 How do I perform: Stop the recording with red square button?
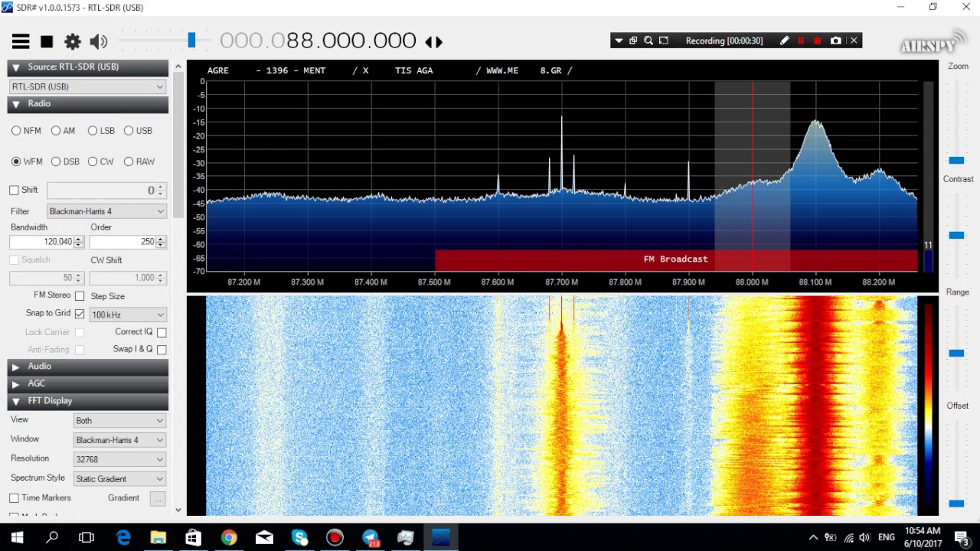(818, 41)
